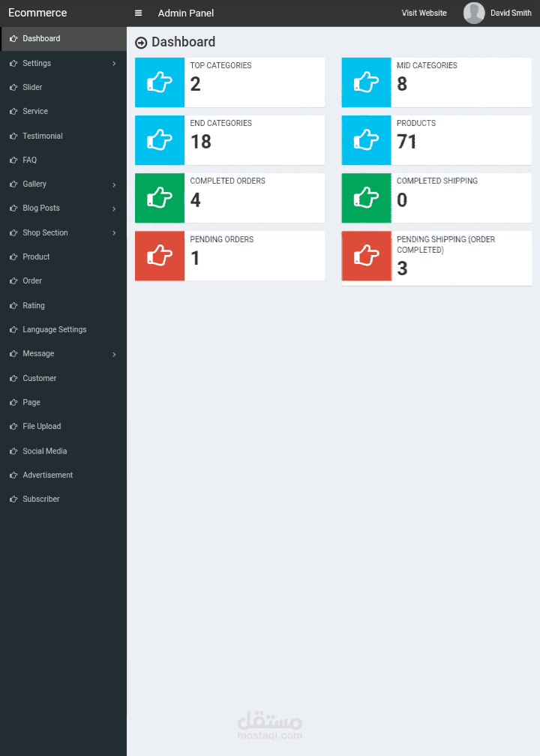Viewport: 540px width, 756px height.
Task: Expand the Shop Section submenu chevron
Action: (x=114, y=232)
